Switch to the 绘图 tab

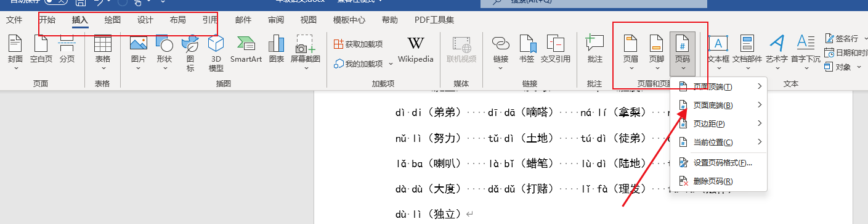pyautogui.click(x=113, y=20)
